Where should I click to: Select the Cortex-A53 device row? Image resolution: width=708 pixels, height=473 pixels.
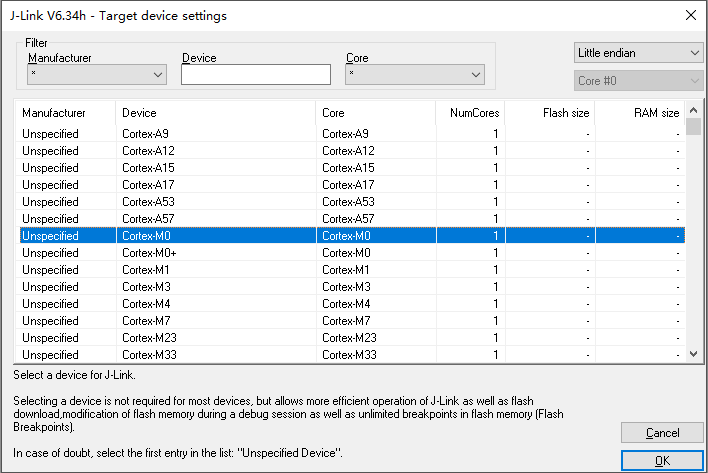[351, 202]
